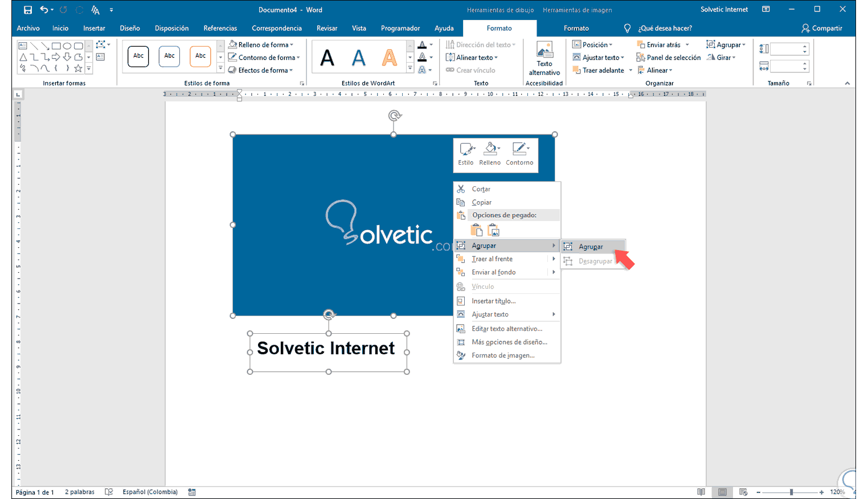Open the Girar rotate dropdown
This screenshot has width=868, height=499.
721,58
